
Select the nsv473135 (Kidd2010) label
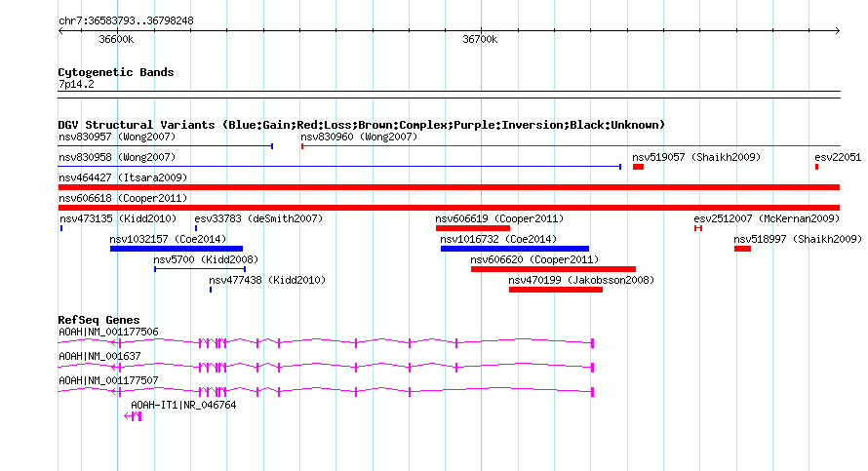(x=118, y=218)
